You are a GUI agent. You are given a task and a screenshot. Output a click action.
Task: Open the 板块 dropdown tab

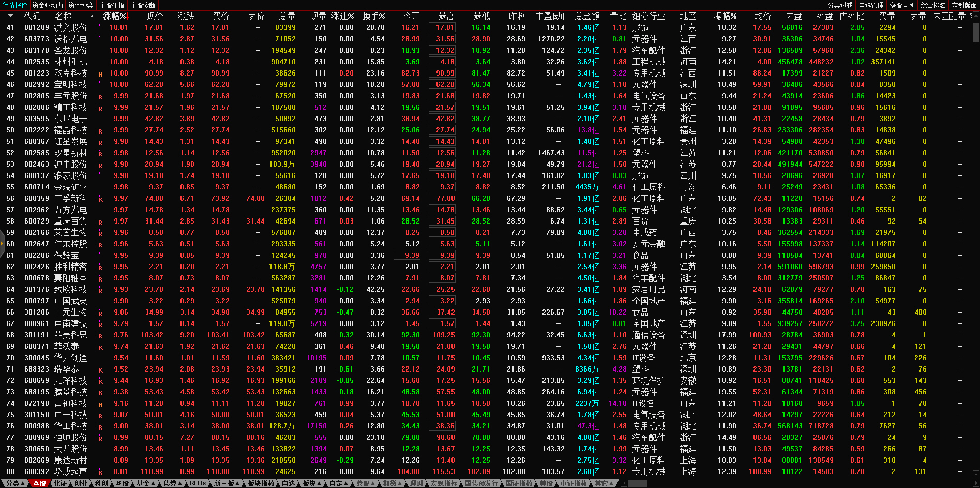311,483
